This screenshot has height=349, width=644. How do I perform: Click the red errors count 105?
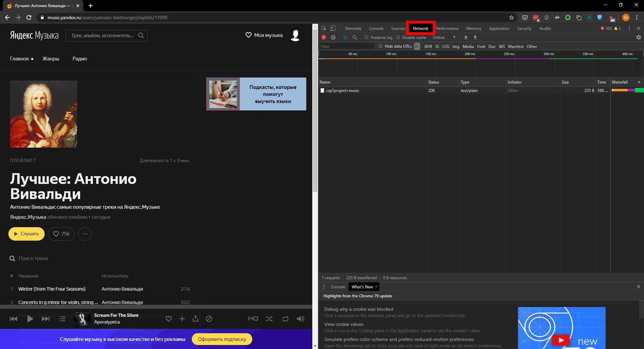[606, 29]
